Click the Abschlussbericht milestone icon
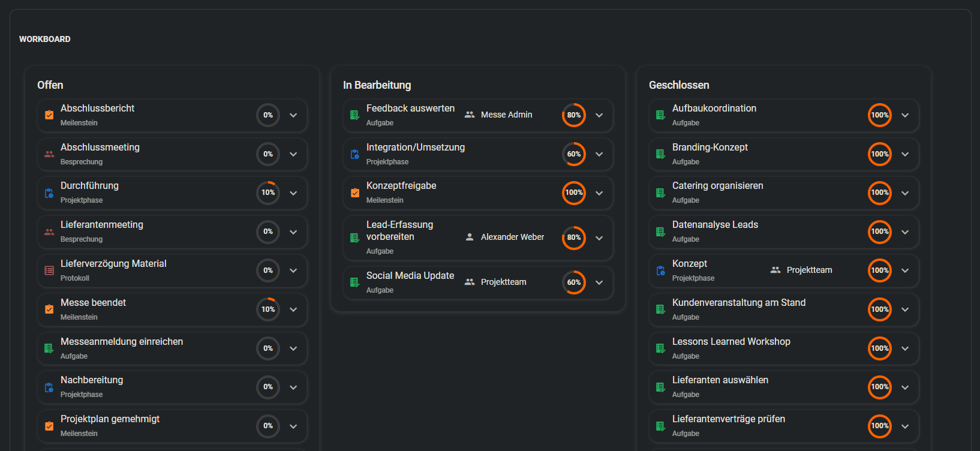 pos(49,115)
